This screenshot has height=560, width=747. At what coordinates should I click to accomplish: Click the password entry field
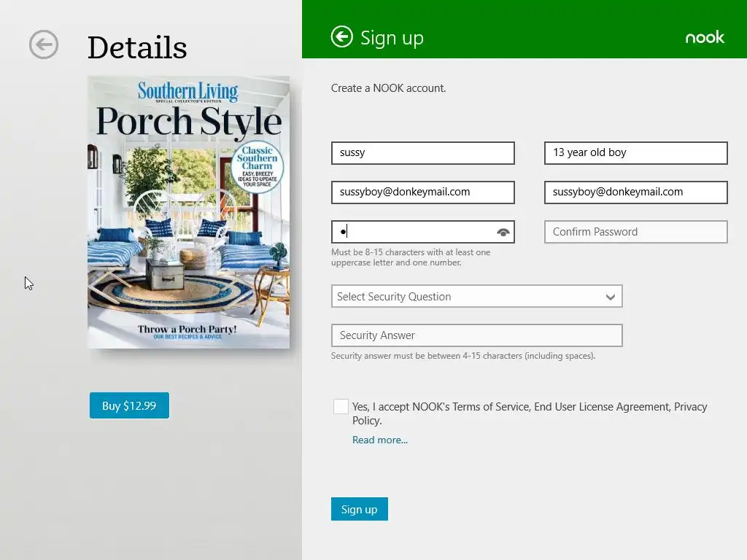point(423,232)
